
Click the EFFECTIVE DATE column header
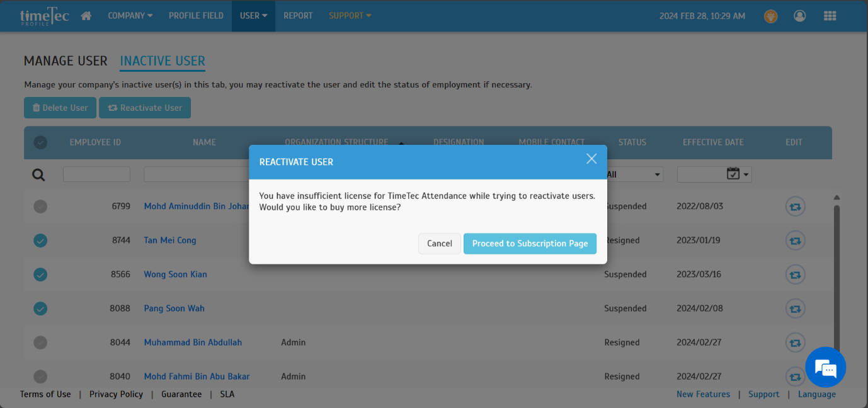713,142
